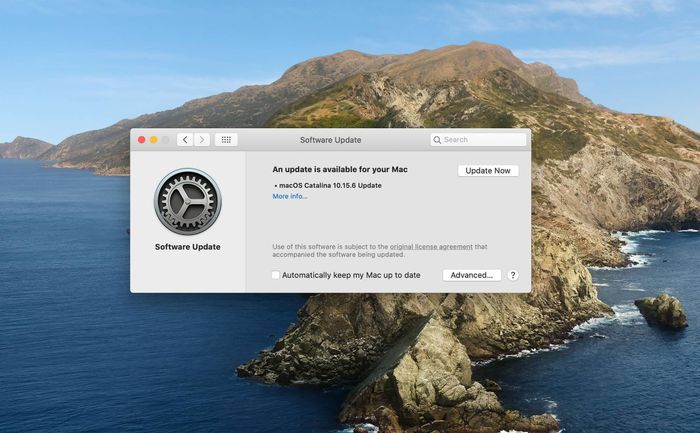Click the Software Update gear icon

tap(188, 201)
